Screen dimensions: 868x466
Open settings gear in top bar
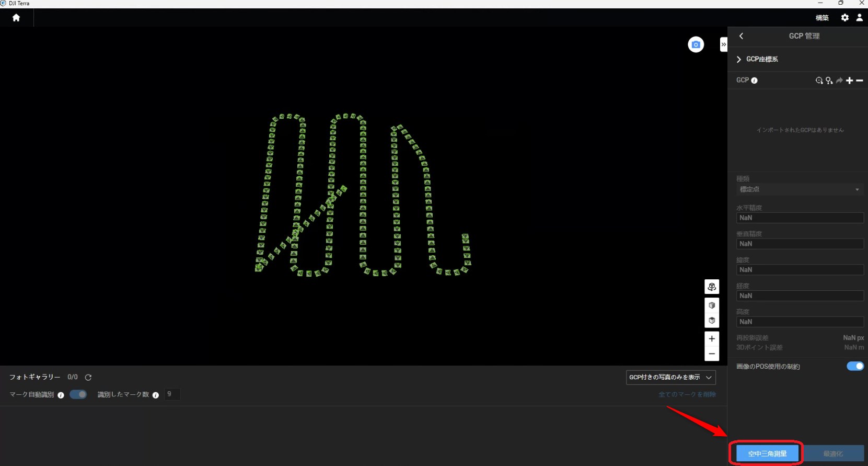click(844, 18)
